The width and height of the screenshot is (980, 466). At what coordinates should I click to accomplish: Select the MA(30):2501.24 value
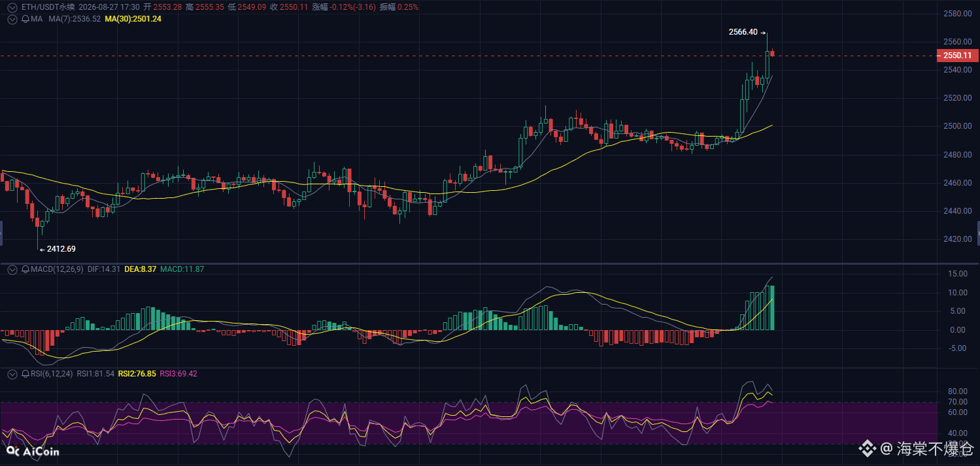click(x=133, y=20)
